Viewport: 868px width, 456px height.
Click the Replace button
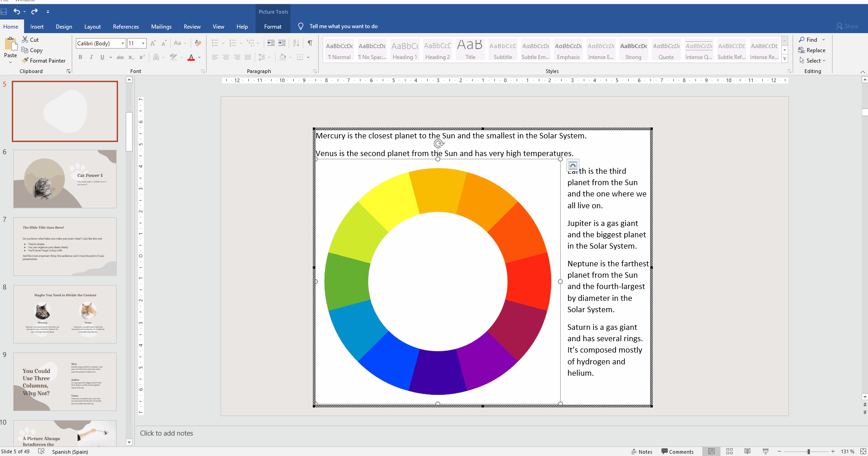click(812, 50)
